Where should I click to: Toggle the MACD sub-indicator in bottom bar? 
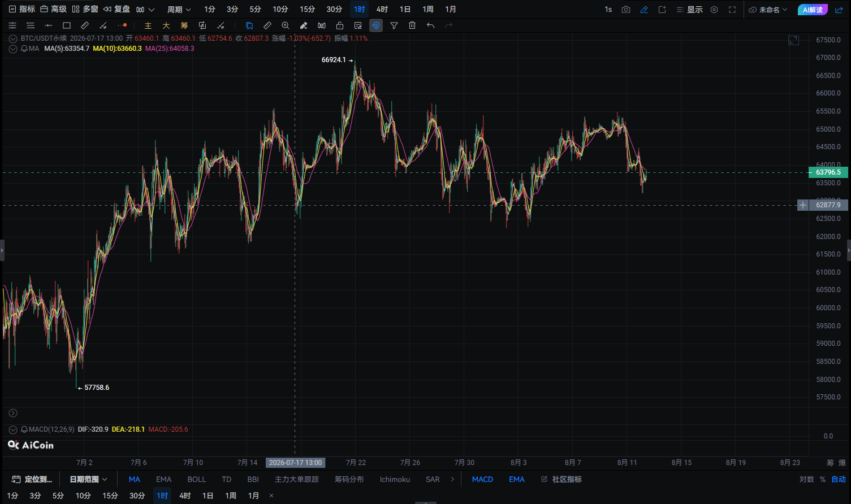[482, 479]
